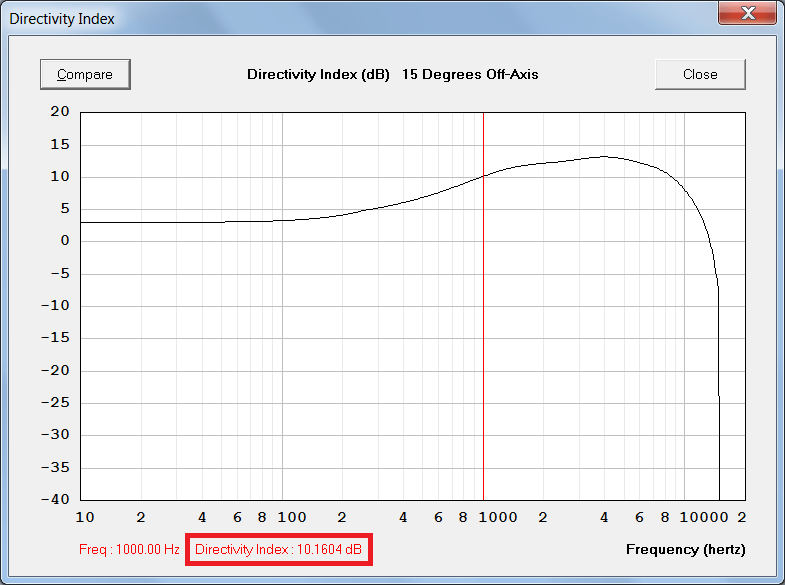This screenshot has height=585, width=785.
Task: Click the 'Directivity Index' window title bar text
Action: pos(62,19)
